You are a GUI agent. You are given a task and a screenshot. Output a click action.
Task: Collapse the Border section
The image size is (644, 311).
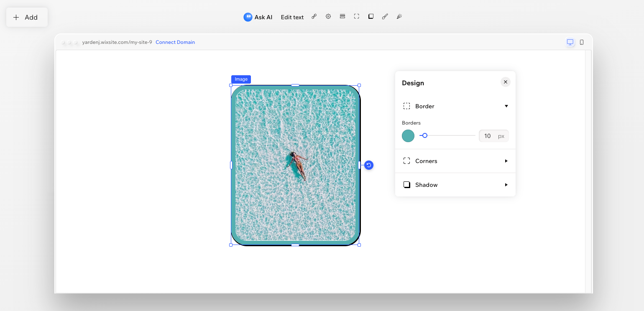(506, 106)
